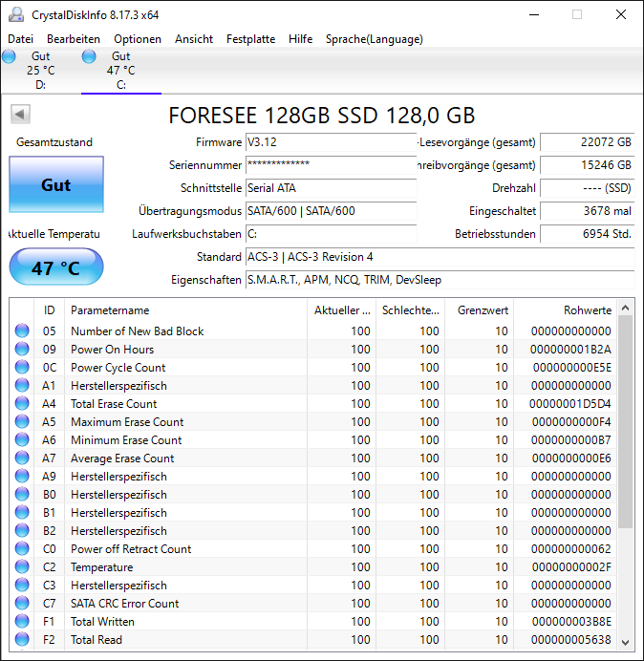Click the blue status orb for drive D:

pyautogui.click(x=9, y=56)
